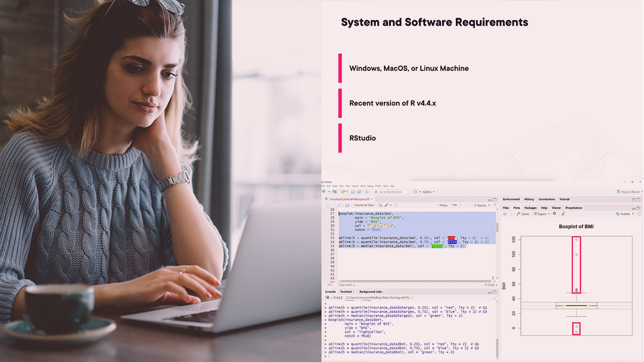Screen dimensions: 644x362
Task: Click the Run button in editor
Action: [x=443, y=205]
